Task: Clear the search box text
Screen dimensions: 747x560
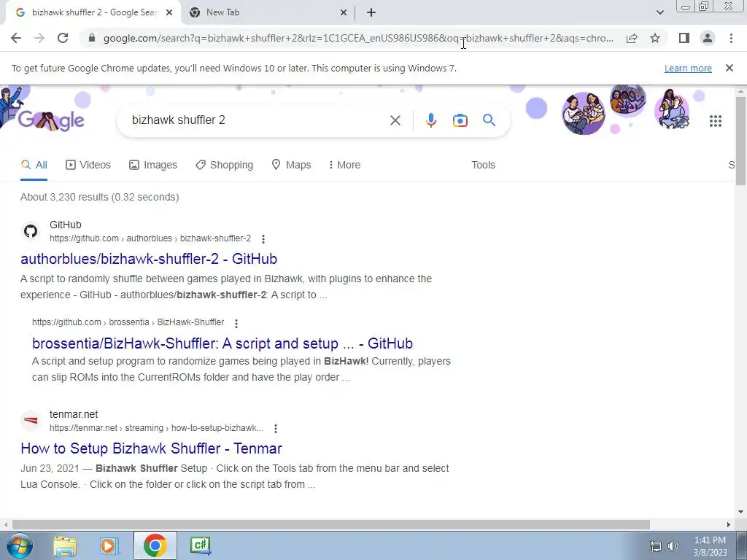Action: 395,120
